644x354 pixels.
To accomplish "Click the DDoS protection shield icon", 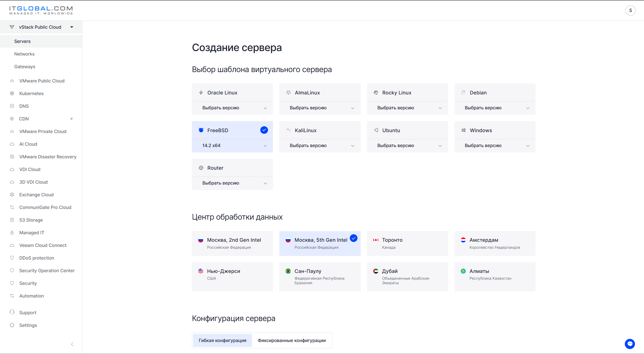I will [12, 258].
